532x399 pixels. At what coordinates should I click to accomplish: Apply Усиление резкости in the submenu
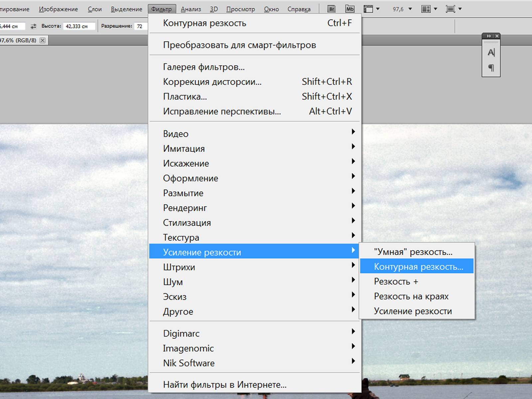point(417,311)
